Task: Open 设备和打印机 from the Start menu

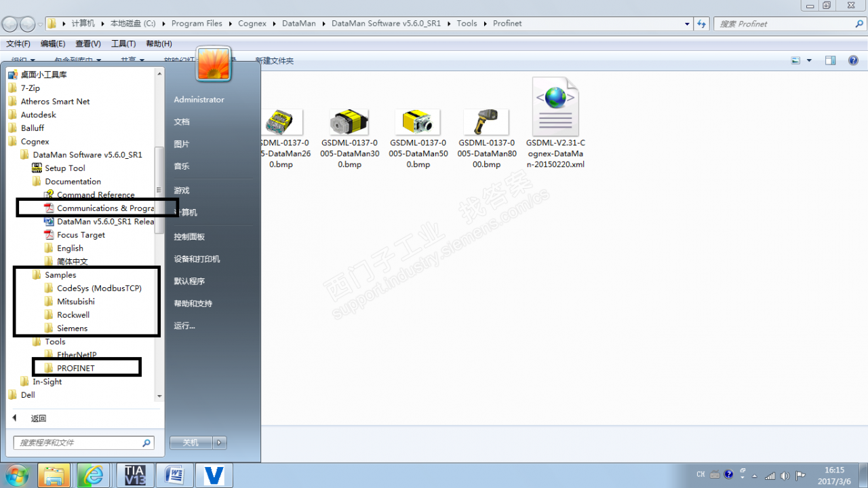Action: [x=197, y=259]
